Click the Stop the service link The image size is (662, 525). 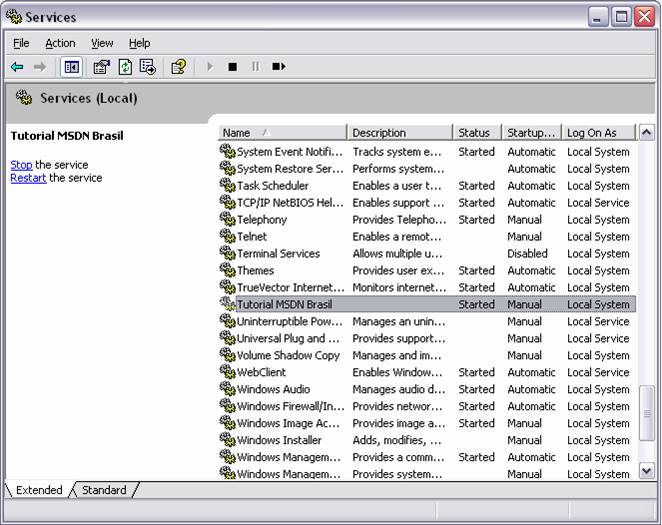21,165
